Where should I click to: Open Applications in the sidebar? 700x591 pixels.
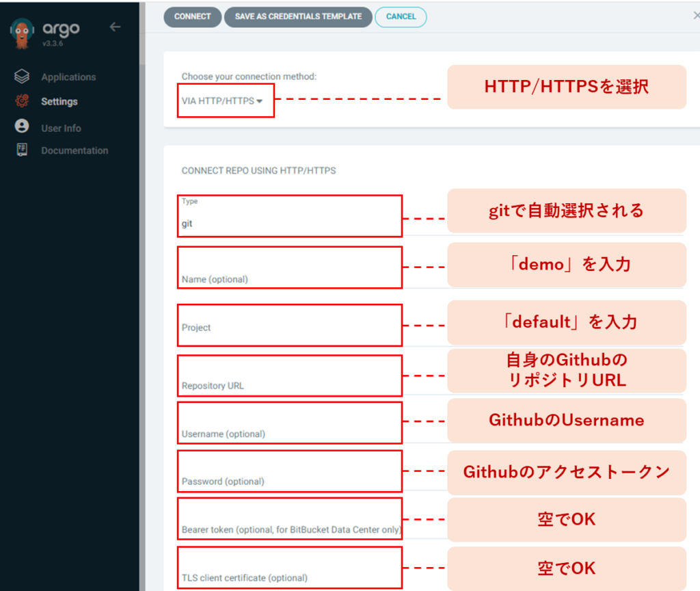pyautogui.click(x=68, y=77)
